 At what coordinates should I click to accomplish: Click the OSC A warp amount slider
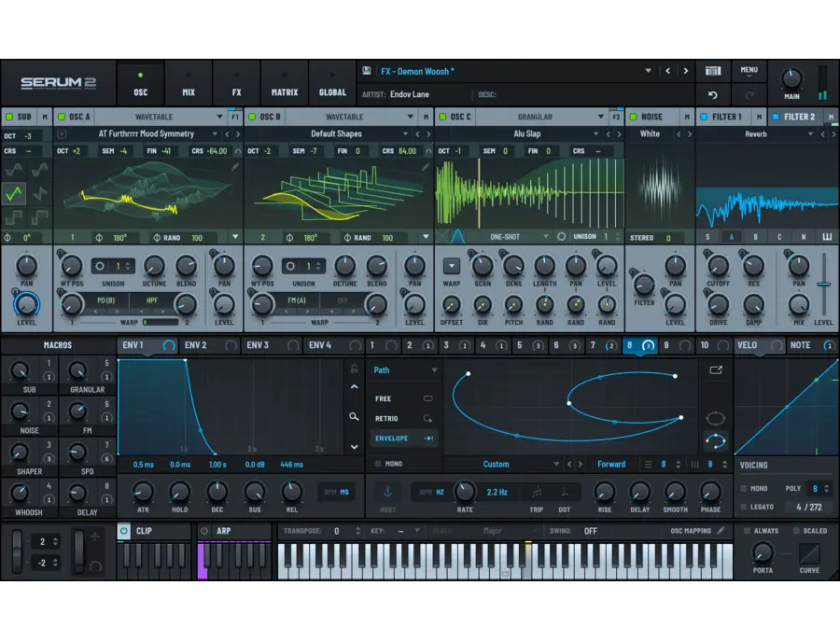pyautogui.click(x=161, y=323)
